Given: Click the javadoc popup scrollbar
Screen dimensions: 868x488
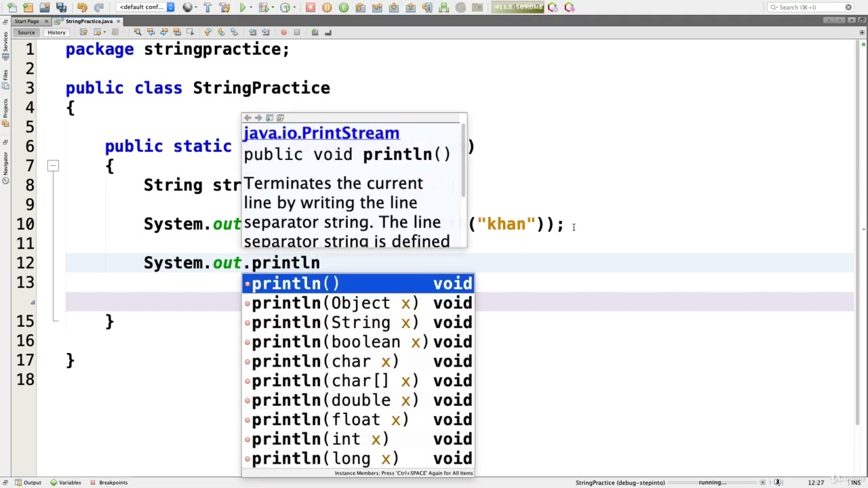Looking at the screenshot, I should coord(463,160).
